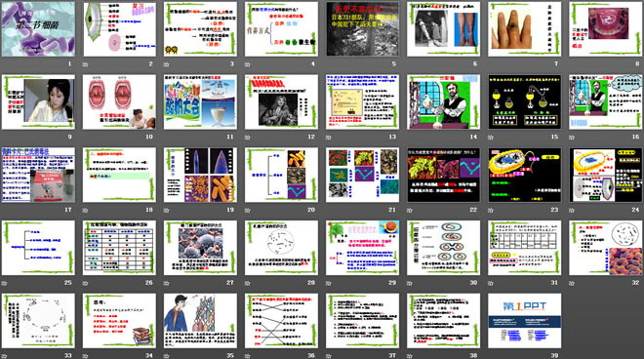The width and height of the screenshot is (644, 359).
Task: Select slide 6 thumbnail showing leg photos
Action: click(444, 28)
